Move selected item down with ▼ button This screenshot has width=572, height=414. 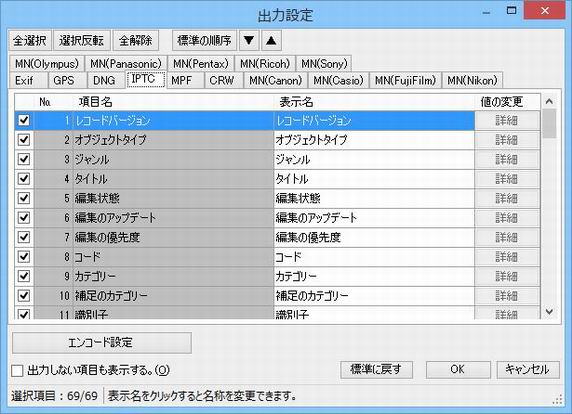tap(249, 40)
